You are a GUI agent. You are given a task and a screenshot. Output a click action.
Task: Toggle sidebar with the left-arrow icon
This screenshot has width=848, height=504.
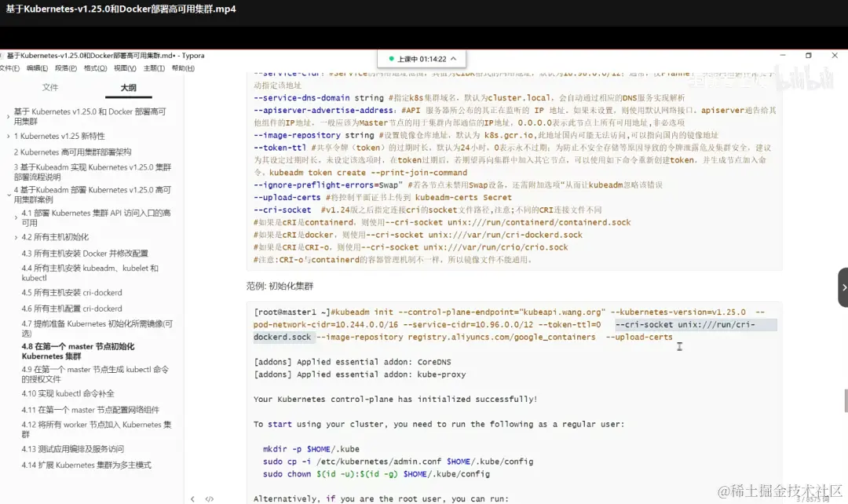coord(192,499)
